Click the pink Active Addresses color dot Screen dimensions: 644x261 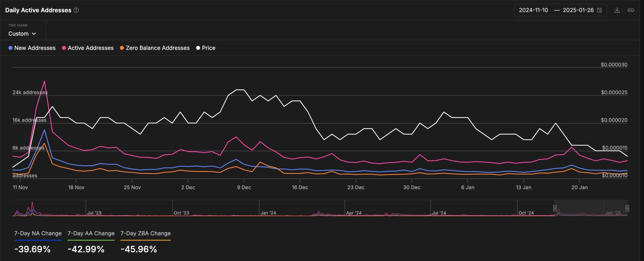(x=64, y=48)
